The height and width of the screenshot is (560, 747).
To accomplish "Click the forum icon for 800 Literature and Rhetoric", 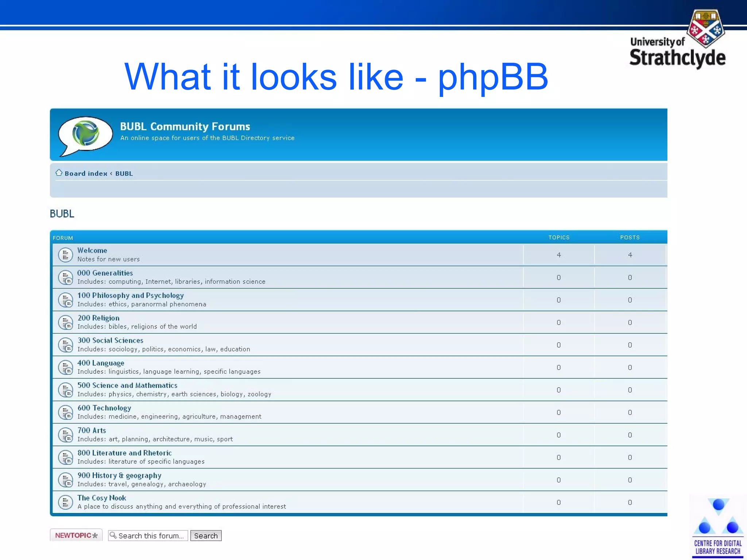I will click(65, 458).
